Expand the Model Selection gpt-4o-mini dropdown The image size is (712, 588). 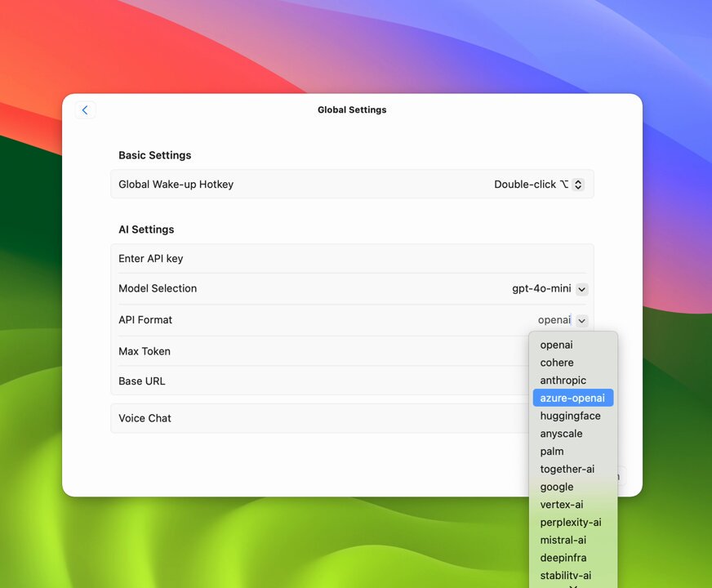[x=581, y=289]
